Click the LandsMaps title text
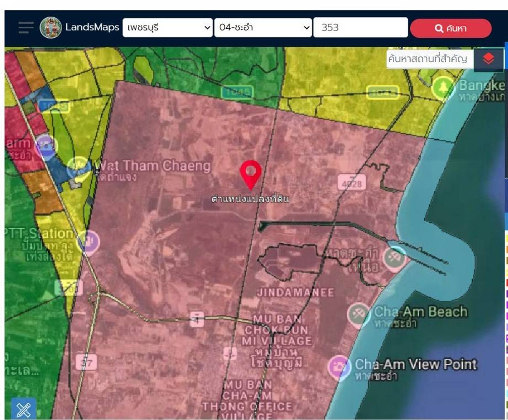The width and height of the screenshot is (508, 420). point(92,28)
